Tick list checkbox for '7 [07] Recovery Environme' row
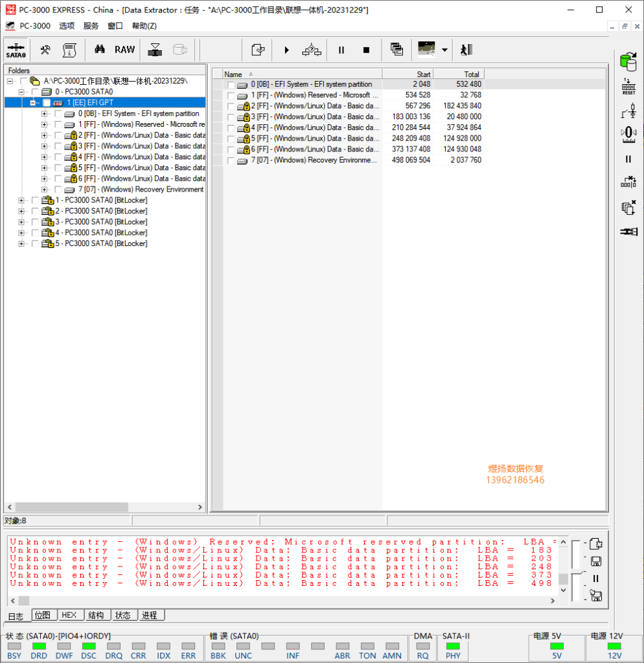Image resolution: width=644 pixels, height=663 pixels. pos(231,161)
